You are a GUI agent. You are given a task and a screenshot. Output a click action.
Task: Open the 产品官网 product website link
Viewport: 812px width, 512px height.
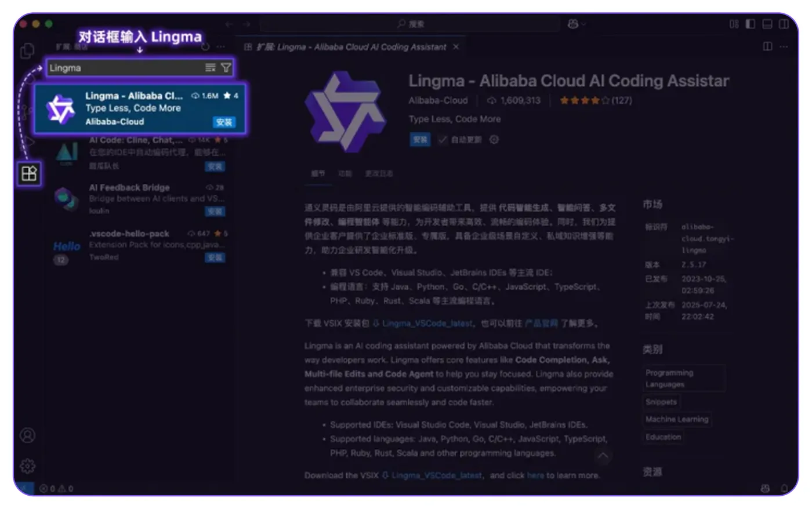click(x=541, y=323)
